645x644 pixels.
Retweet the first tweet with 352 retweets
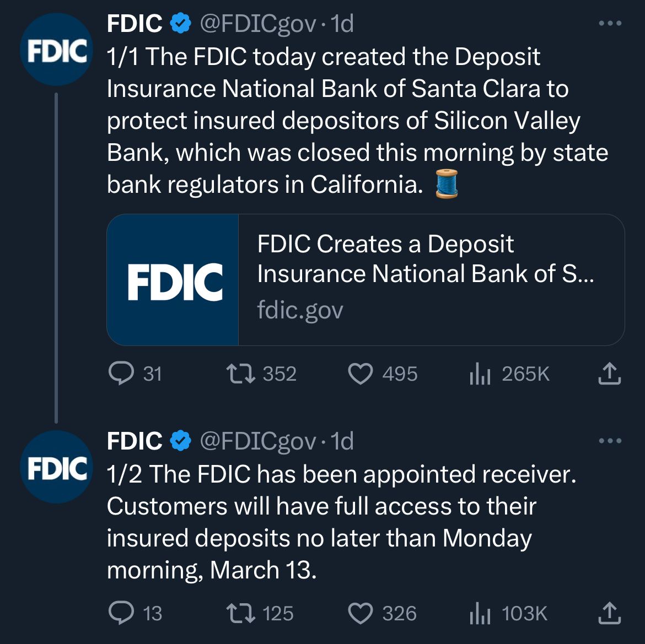241,373
